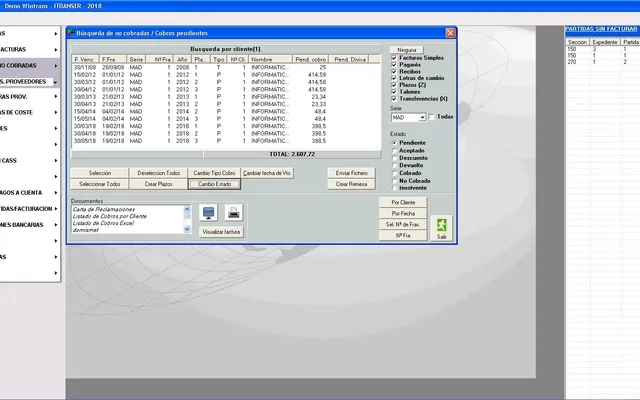Uncheck the Recibos checkbox
This screenshot has height=400, width=640.
point(394,71)
